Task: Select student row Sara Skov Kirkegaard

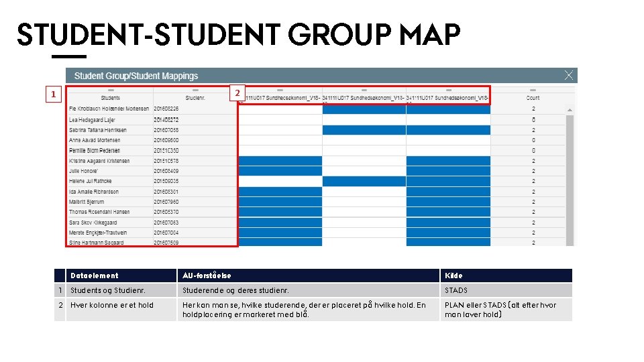Action: coord(93,223)
